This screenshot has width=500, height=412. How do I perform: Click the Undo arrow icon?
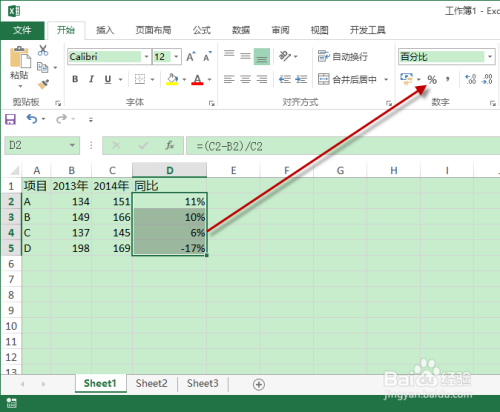coord(32,119)
